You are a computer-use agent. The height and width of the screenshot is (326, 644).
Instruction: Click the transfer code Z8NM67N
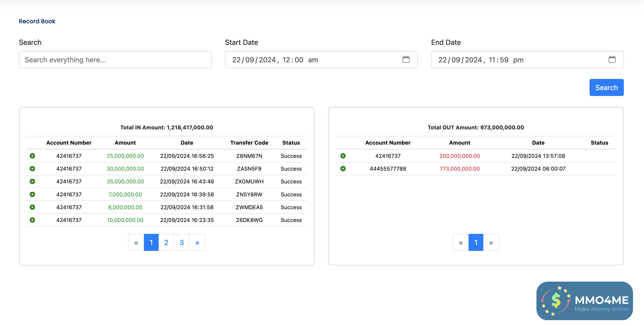tap(249, 156)
